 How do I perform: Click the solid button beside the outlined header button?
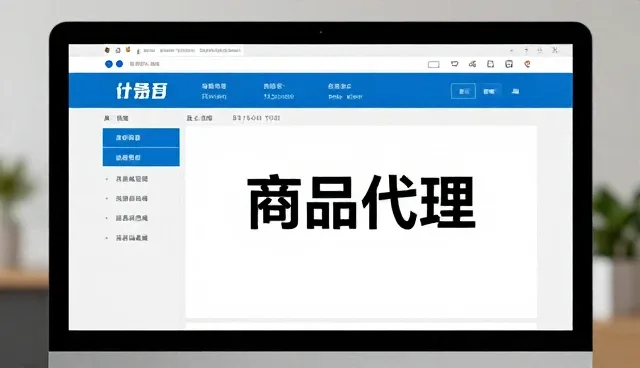click(x=489, y=91)
